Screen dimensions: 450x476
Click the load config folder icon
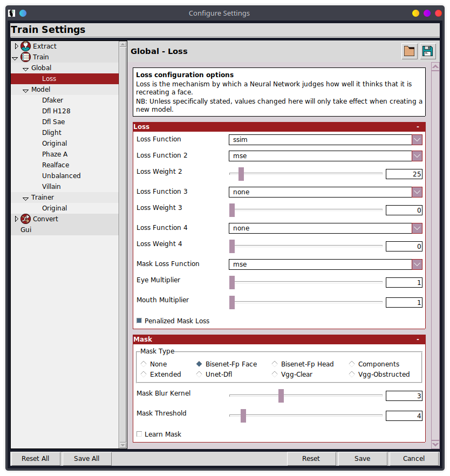point(410,51)
